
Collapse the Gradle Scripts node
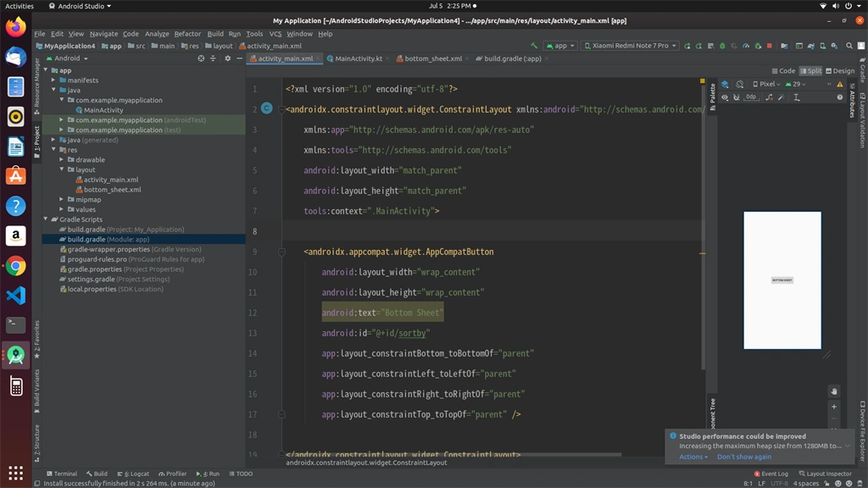click(x=46, y=219)
